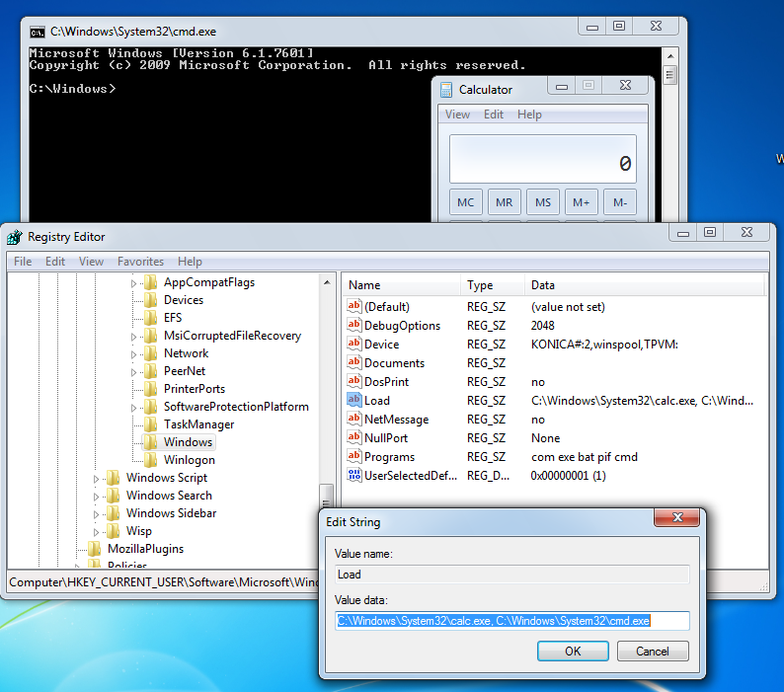The height and width of the screenshot is (692, 784).
Task: Cancel the Edit String dialog
Action: (652, 652)
